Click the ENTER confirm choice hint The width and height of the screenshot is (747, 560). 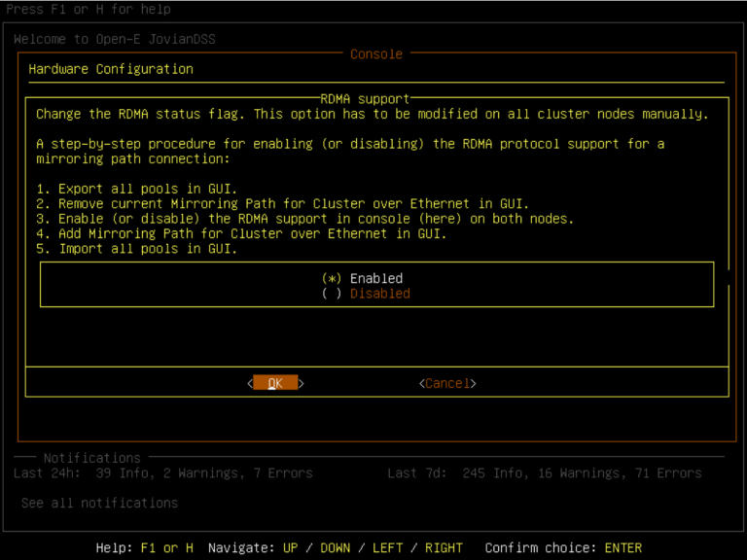pyautogui.click(x=622, y=547)
